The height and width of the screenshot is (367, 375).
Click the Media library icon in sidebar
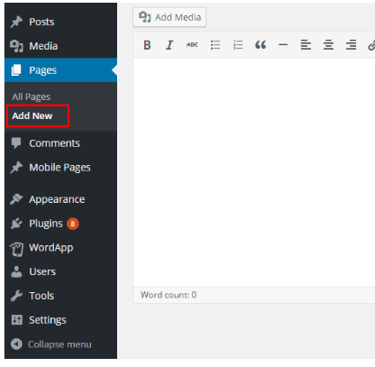pyautogui.click(x=16, y=46)
